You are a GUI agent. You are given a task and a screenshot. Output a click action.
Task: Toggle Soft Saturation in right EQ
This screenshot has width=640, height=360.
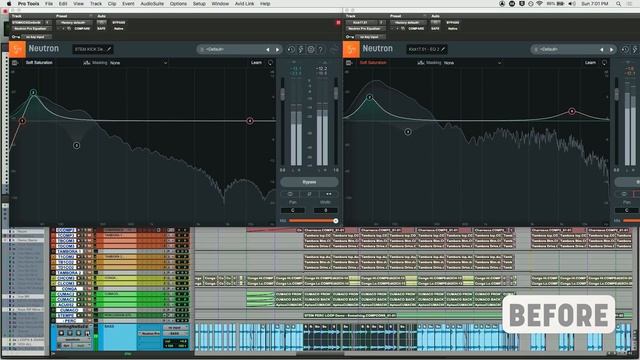(x=373, y=63)
